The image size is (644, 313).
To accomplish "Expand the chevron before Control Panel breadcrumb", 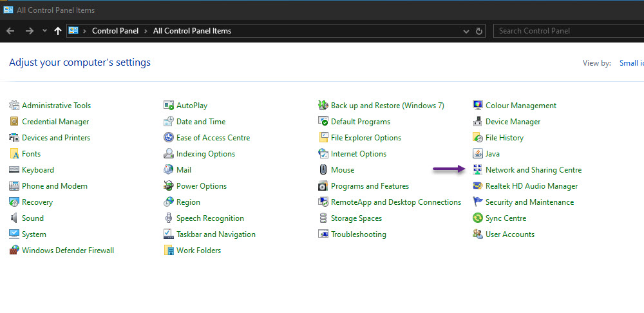I will (84, 31).
